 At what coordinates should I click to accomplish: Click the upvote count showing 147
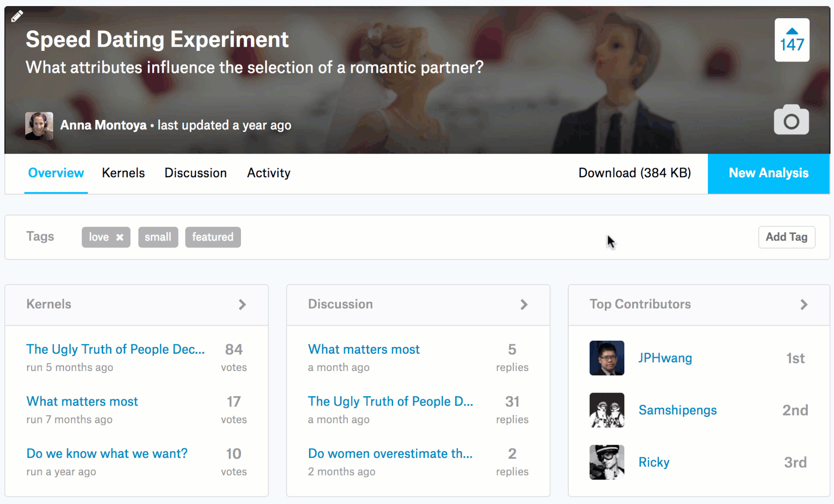click(x=792, y=44)
